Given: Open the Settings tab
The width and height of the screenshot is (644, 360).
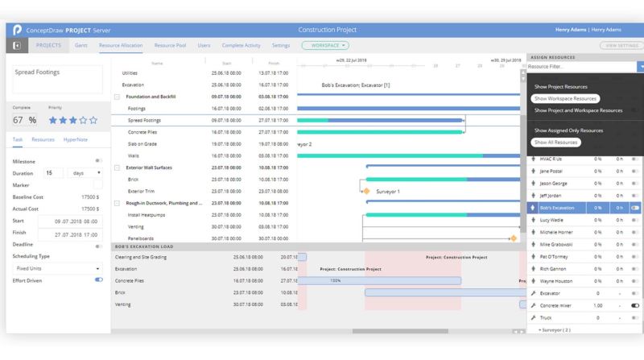Looking at the screenshot, I should click(281, 45).
